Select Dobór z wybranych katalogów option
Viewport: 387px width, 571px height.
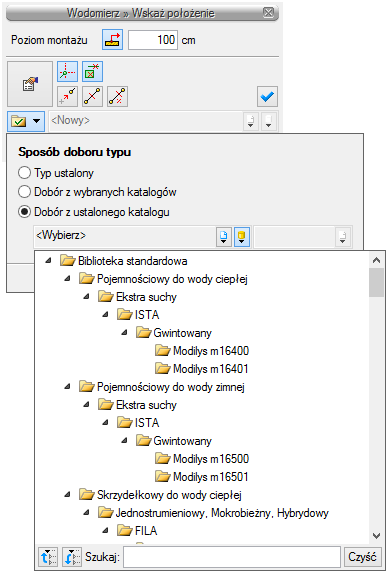point(24,192)
